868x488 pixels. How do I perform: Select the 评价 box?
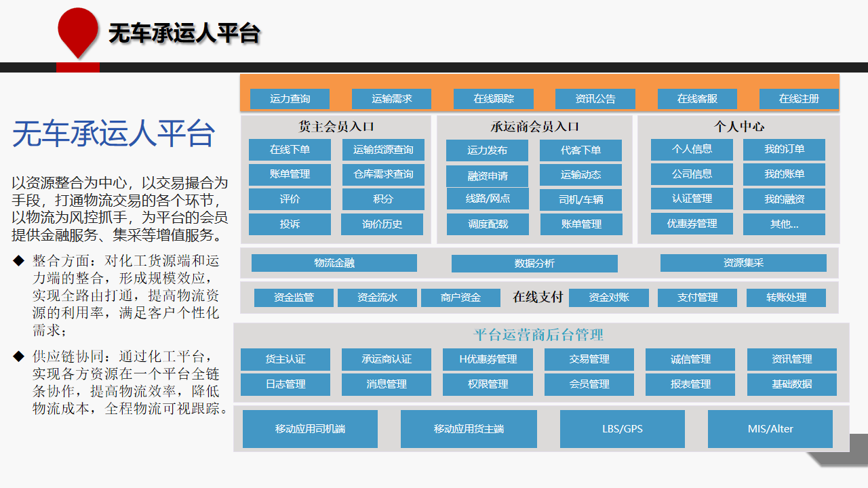tap(290, 199)
